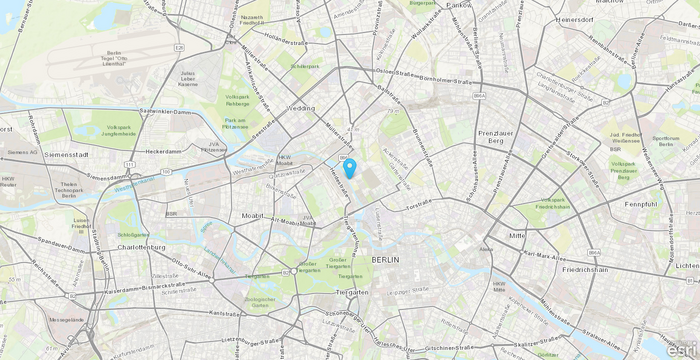Click the B96 shield near the pin
This screenshot has height=360, width=700.
pyautogui.click(x=343, y=158)
